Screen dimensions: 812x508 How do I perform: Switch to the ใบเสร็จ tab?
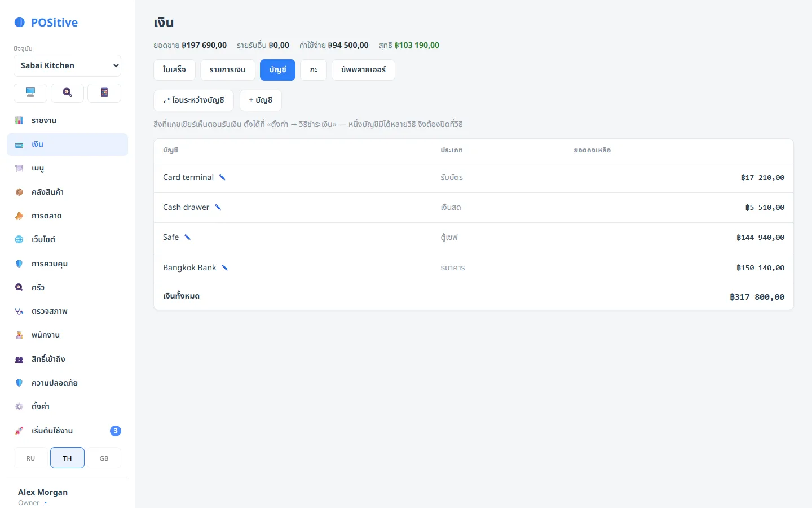coord(174,70)
